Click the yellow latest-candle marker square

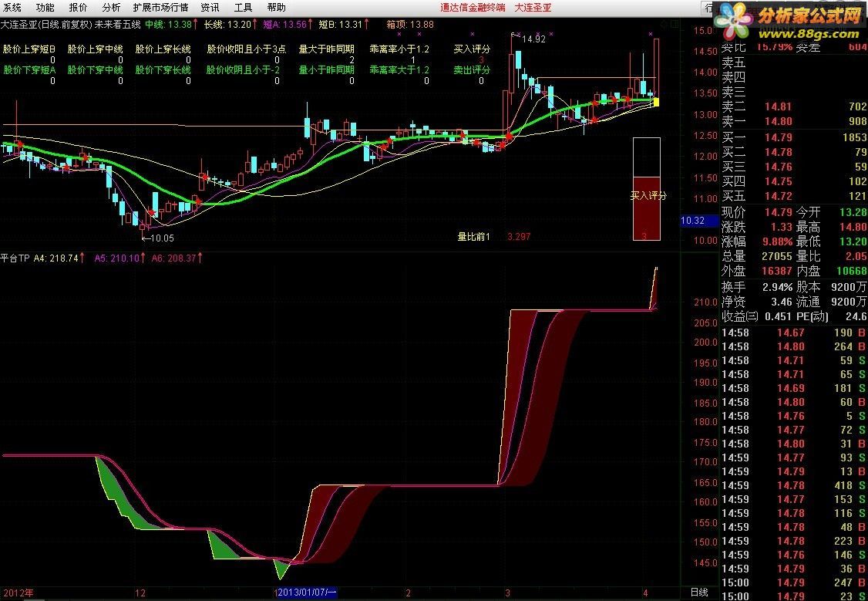tap(657, 102)
